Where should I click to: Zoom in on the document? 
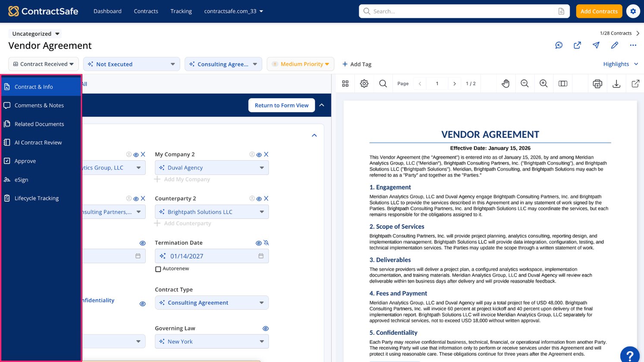click(x=543, y=84)
